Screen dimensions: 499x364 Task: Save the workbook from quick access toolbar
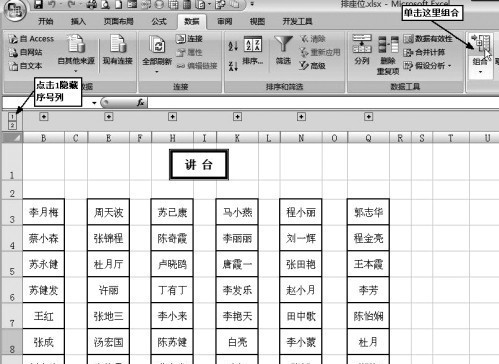(x=39, y=4)
